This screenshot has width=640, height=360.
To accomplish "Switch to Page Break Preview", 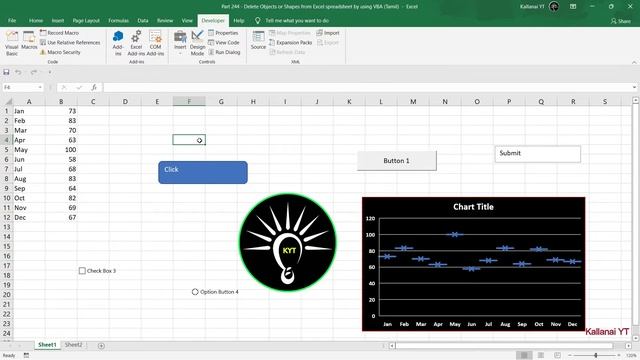I will coord(557,355).
